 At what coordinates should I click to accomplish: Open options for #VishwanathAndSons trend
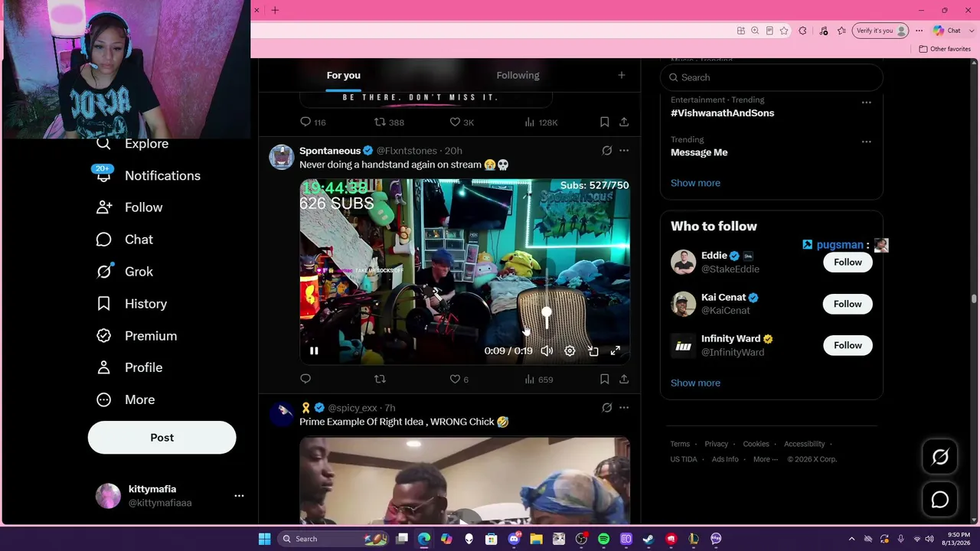click(x=866, y=103)
